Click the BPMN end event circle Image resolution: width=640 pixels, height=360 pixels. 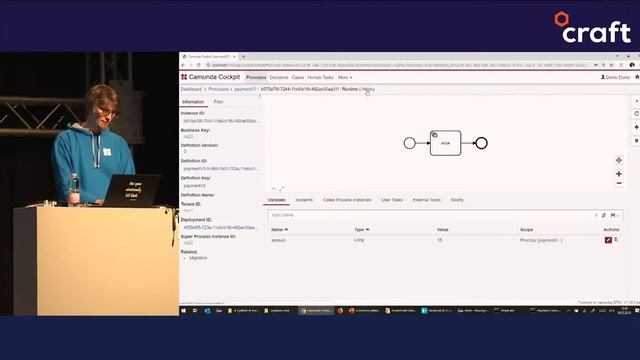(x=482, y=143)
